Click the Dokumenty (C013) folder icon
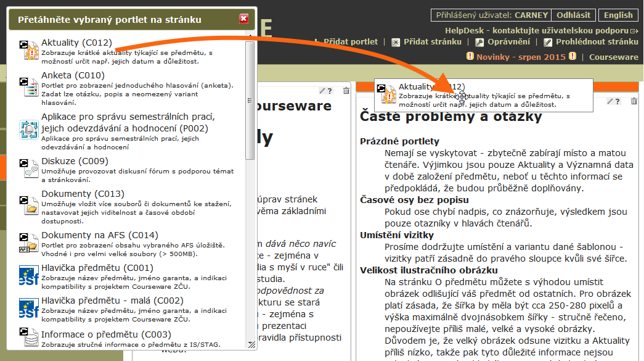 point(29,205)
